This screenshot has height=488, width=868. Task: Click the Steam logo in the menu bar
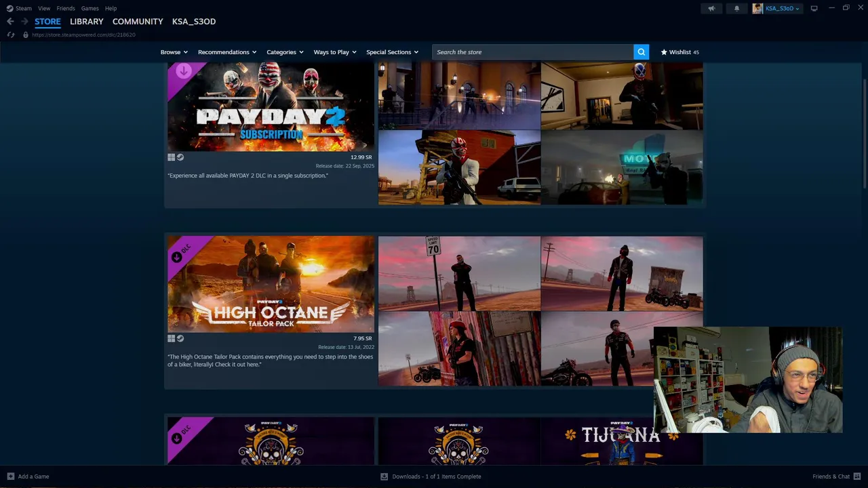(x=9, y=8)
